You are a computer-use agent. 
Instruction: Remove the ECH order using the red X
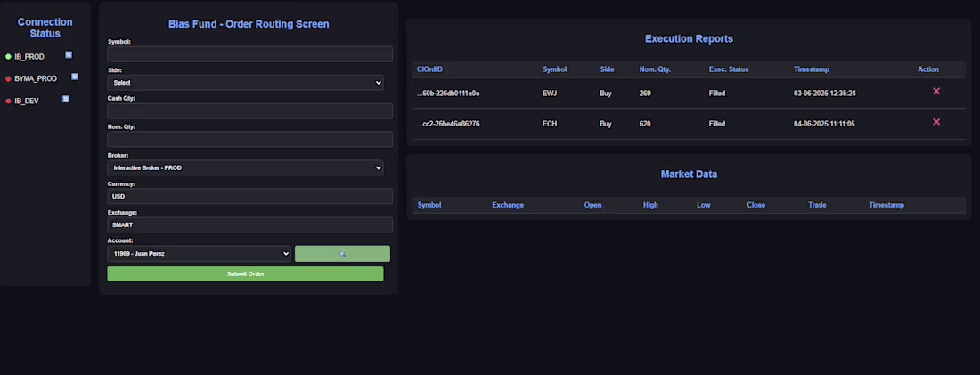[x=936, y=122]
